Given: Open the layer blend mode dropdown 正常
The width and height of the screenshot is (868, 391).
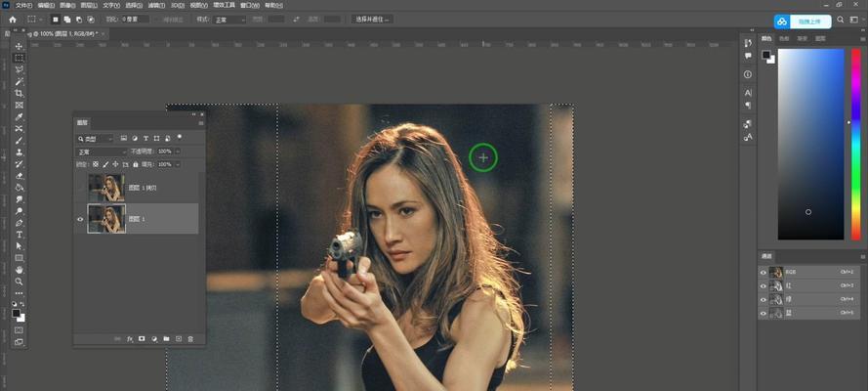Looking at the screenshot, I should pos(102,152).
